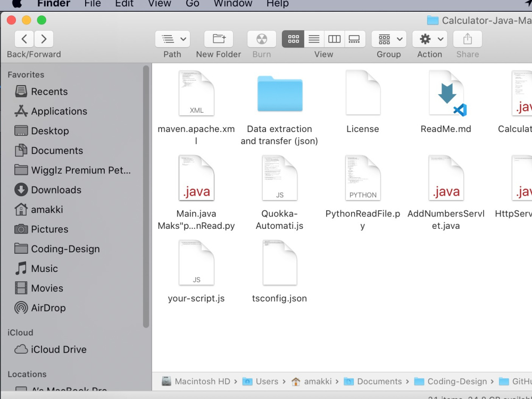Click the sidebar scrollbar

[x=146, y=197]
